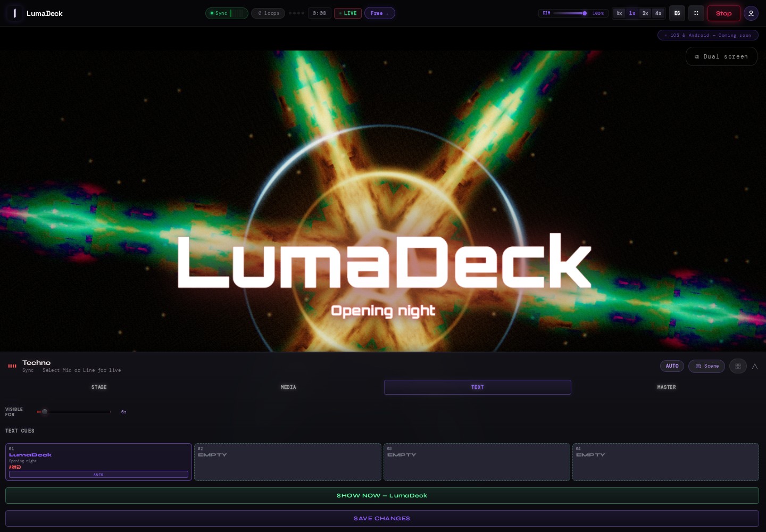
Task: Open Dual screen mode
Action: 721,56
